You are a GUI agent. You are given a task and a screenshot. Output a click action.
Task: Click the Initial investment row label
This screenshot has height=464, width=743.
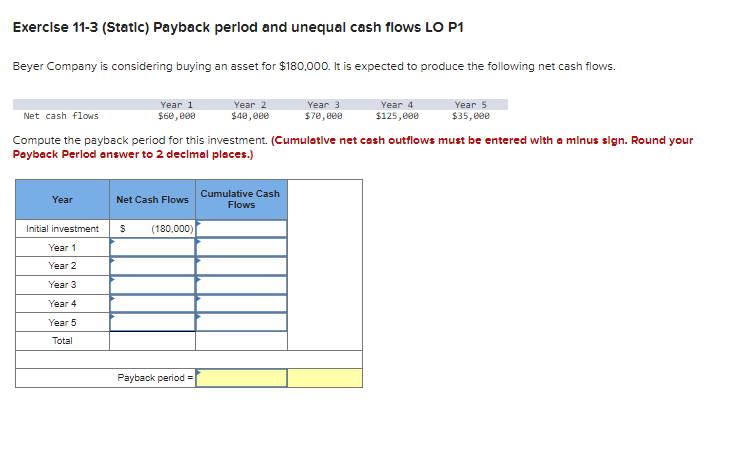(x=62, y=228)
